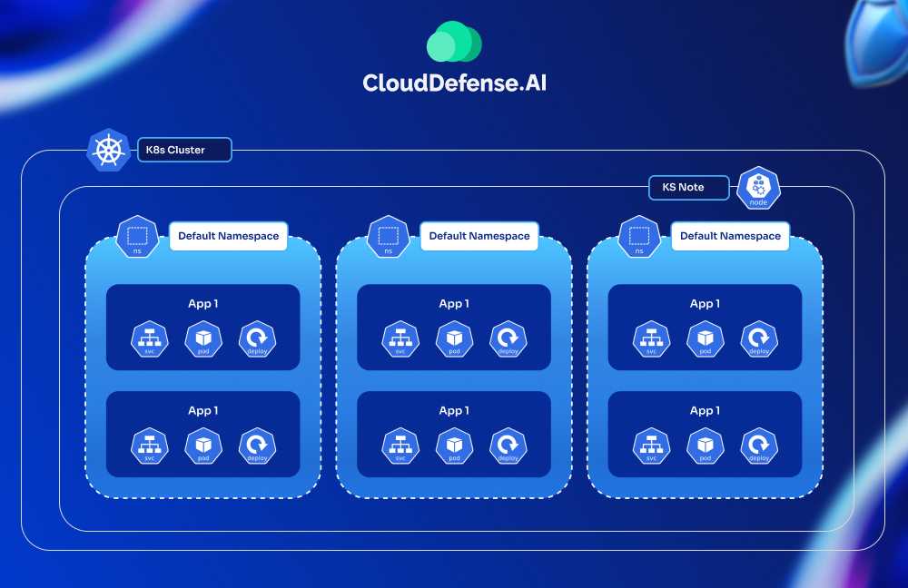
Task: Click svc icon in right namespace's bottom App 1
Action: click(x=651, y=446)
